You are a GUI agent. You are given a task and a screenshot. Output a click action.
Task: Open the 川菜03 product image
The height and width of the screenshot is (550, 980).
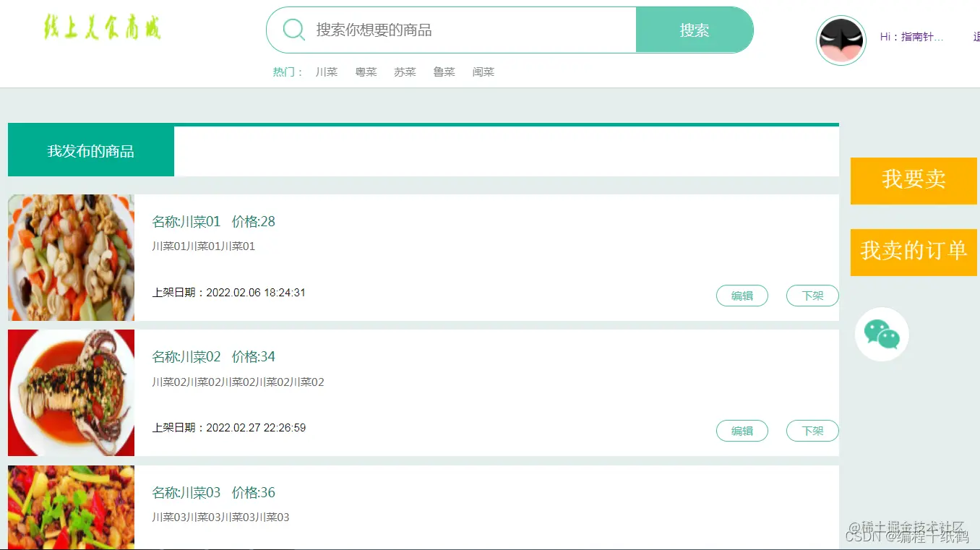[x=71, y=507]
